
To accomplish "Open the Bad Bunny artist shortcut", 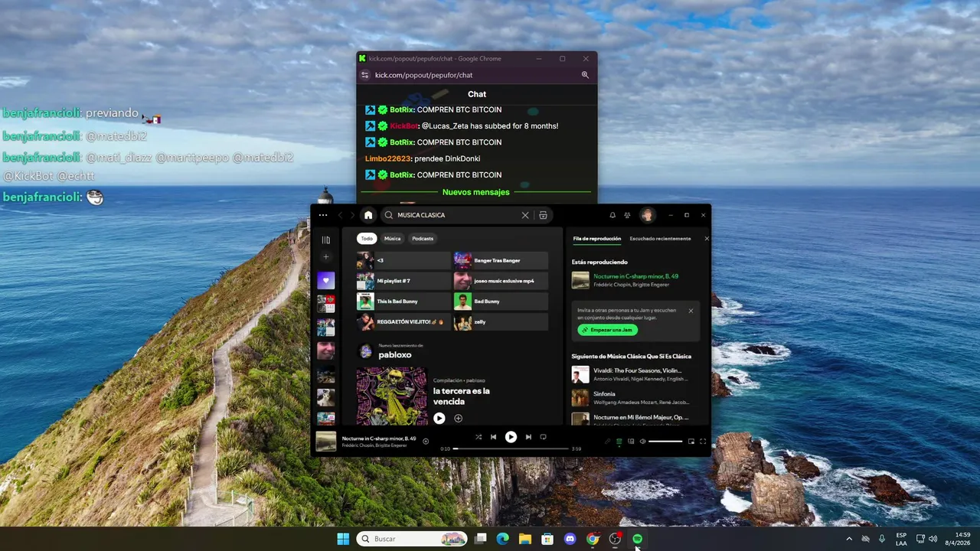I will point(501,302).
